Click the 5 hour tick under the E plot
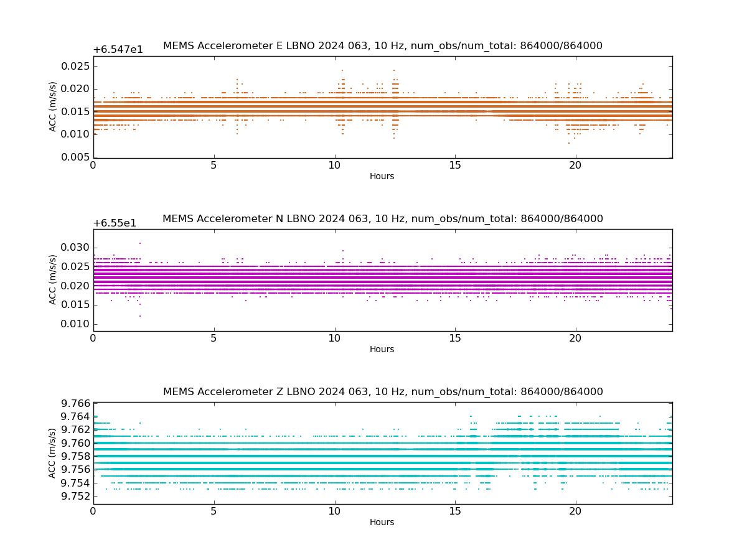The height and width of the screenshot is (560, 747). (214, 166)
